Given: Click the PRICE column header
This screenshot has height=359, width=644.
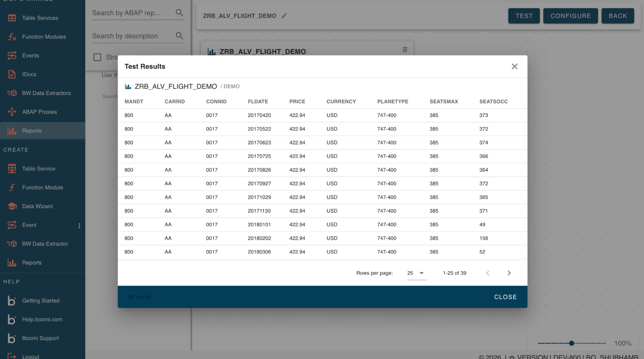Looking at the screenshot, I should click(x=297, y=102).
